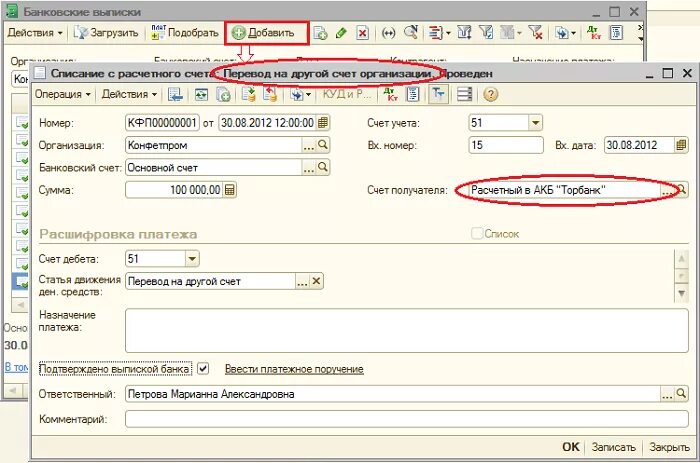Open the enter-based-on dropdown in Банковские выписки toolbar
Image resolution: width=700 pixels, height=463 pixels.
(x=439, y=33)
